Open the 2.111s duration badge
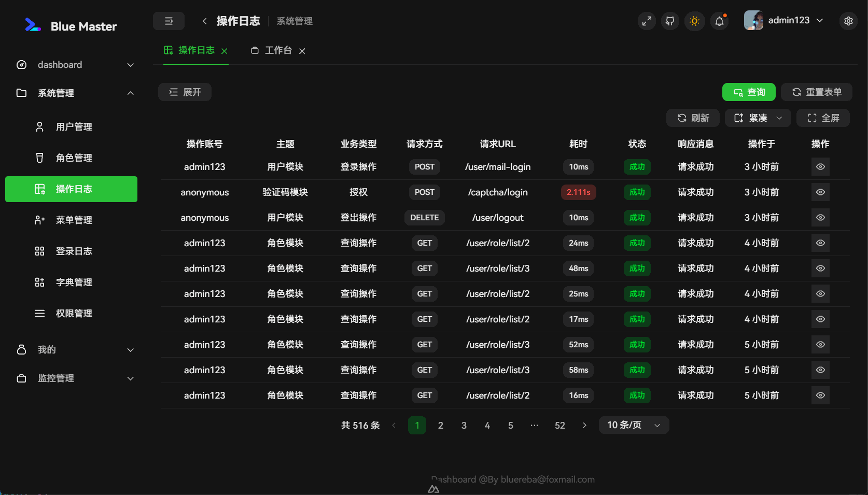Image resolution: width=868 pixels, height=495 pixels. point(578,192)
